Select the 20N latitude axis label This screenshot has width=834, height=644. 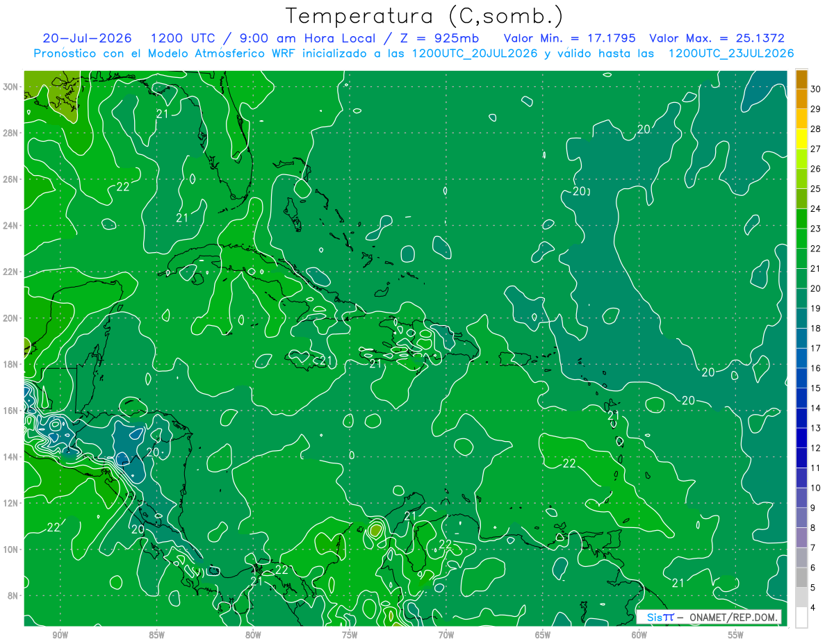pos(10,318)
